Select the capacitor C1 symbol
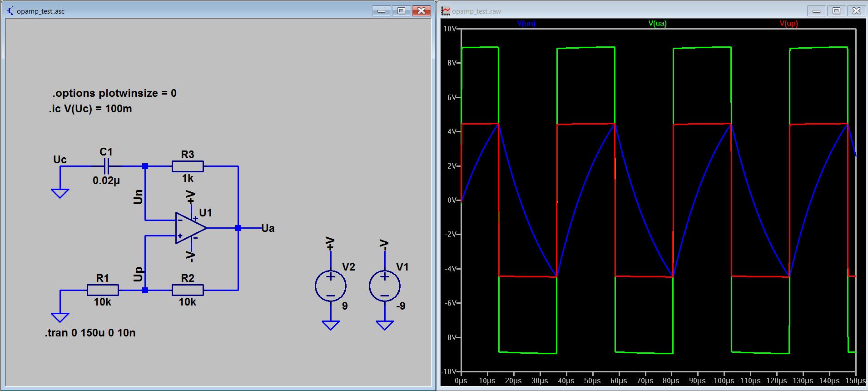868x391 pixels. [x=107, y=166]
